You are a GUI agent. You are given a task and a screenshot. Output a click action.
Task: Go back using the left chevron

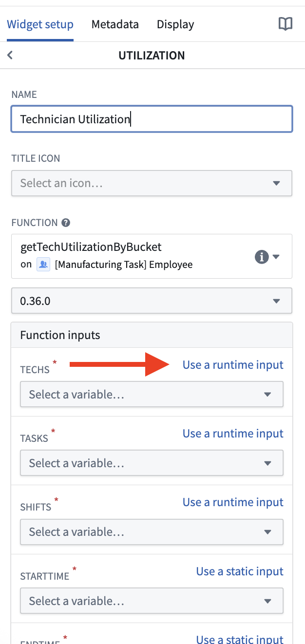(10, 55)
